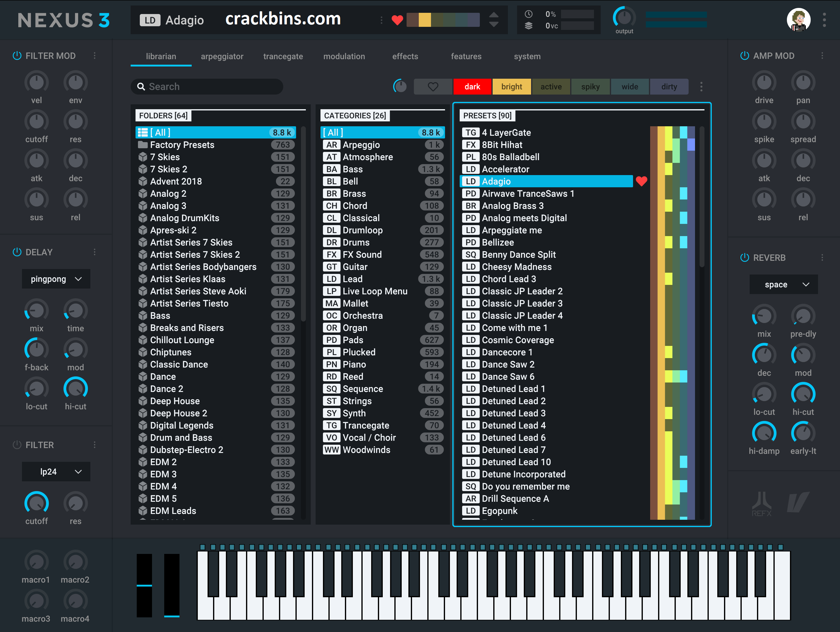Click the reFX logo icon
Viewport: 840px width, 632px height.
761,503
